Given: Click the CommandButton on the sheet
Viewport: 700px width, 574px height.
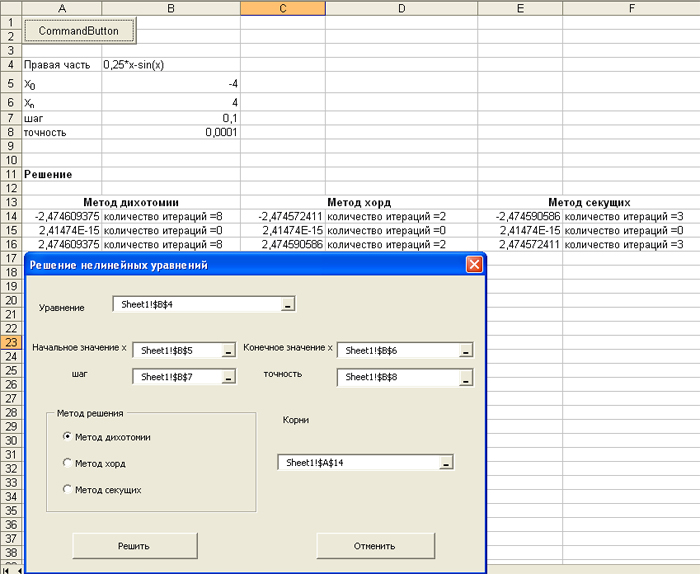Looking at the screenshot, I should coord(78,30).
